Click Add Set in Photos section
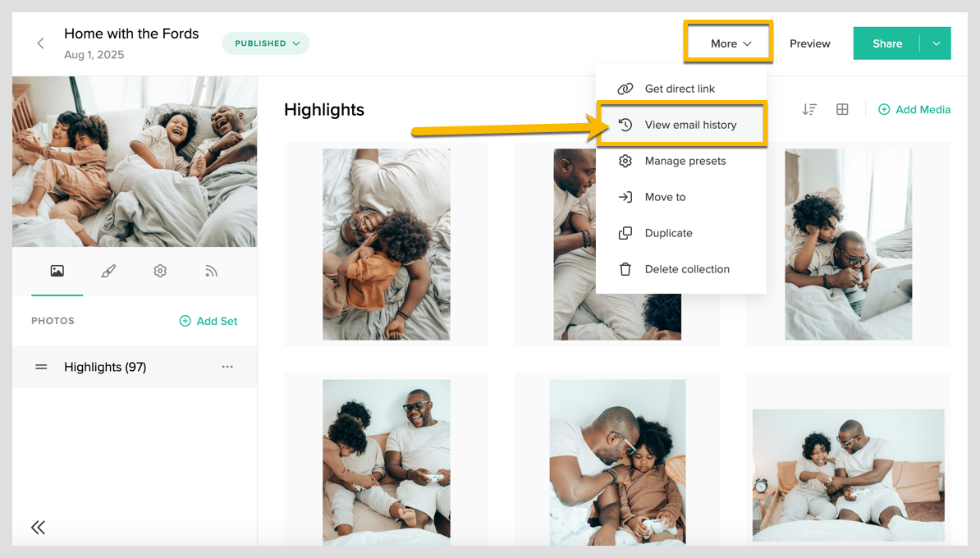 point(208,321)
